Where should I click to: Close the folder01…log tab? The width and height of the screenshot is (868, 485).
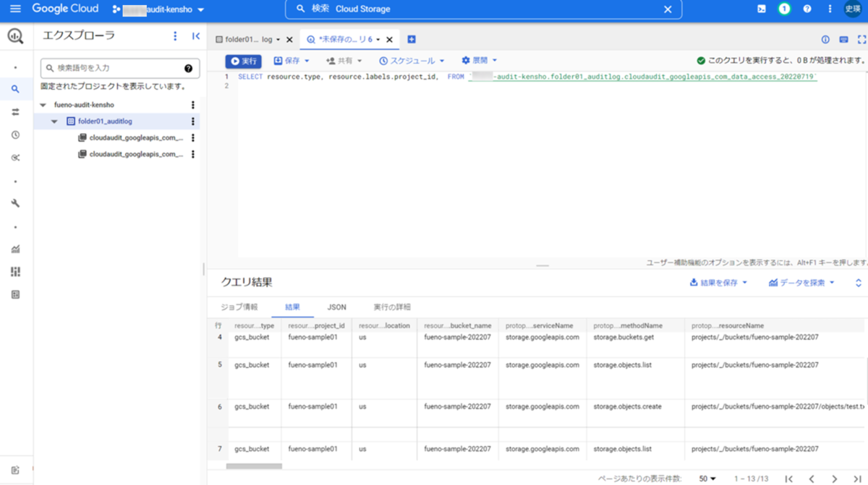coord(289,40)
